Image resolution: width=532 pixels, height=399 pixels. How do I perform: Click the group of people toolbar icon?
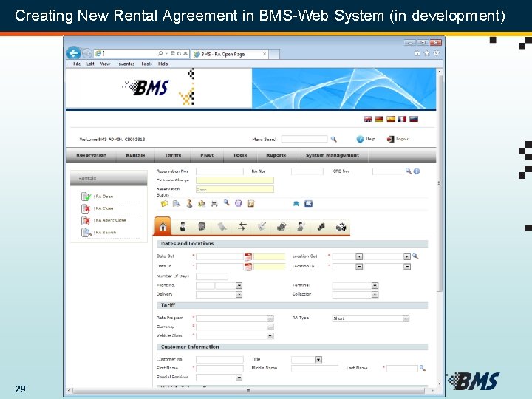coord(202,204)
